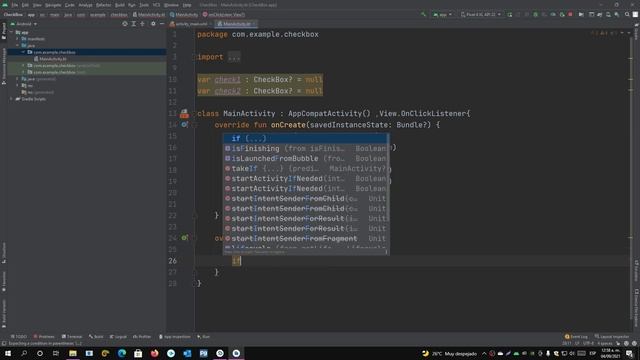640x360 pixels.
Task: Click the Debug app bug icon
Action: 536,14
